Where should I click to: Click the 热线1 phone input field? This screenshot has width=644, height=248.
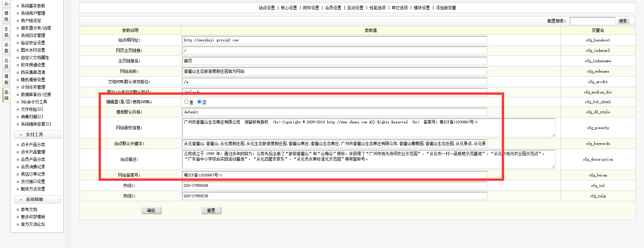pos(335,185)
